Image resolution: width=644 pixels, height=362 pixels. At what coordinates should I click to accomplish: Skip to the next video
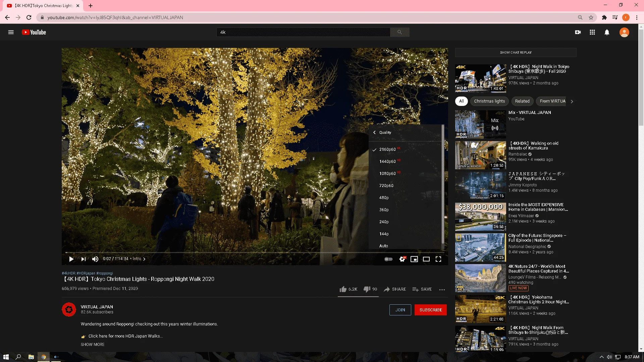pos(84,259)
